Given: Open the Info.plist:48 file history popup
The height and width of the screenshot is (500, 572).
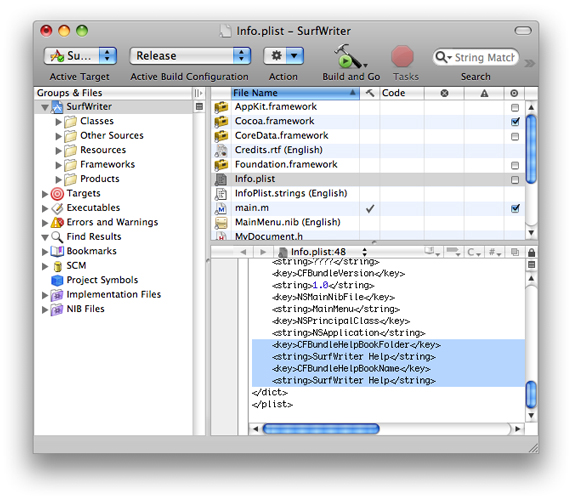Looking at the screenshot, I should 322,252.
